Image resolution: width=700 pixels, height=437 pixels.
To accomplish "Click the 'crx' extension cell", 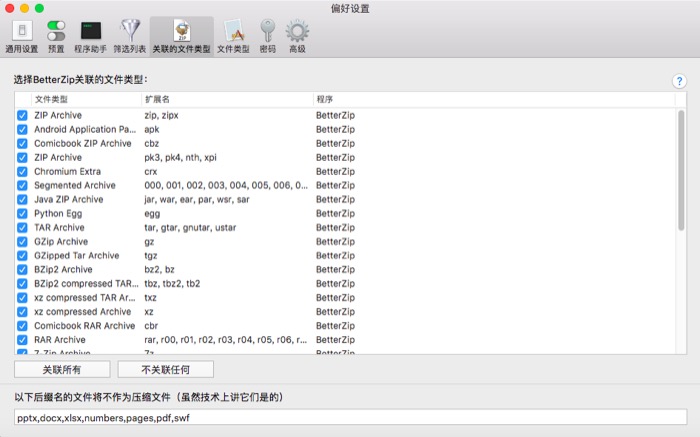I will click(151, 171).
